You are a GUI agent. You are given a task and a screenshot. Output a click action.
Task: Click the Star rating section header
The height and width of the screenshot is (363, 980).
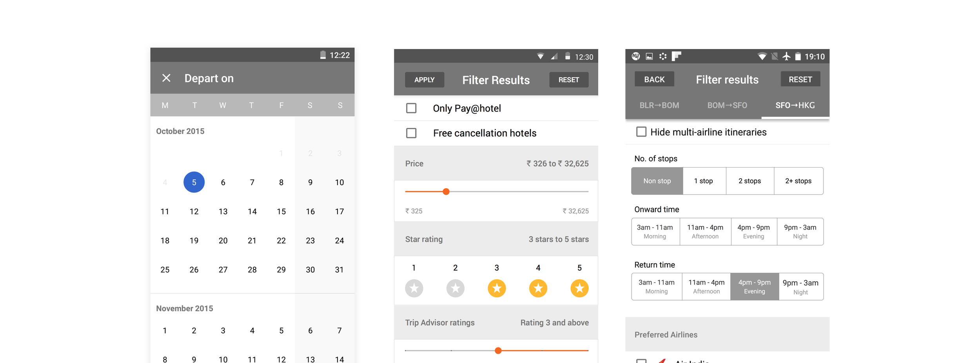(x=496, y=239)
